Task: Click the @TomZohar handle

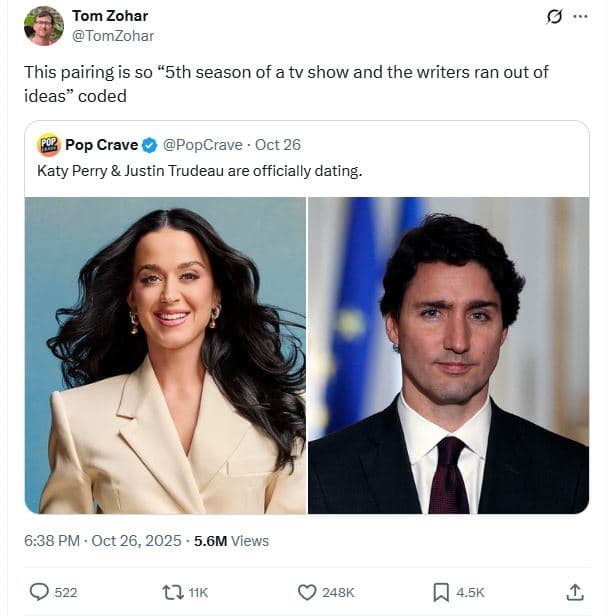Action: click(x=113, y=36)
